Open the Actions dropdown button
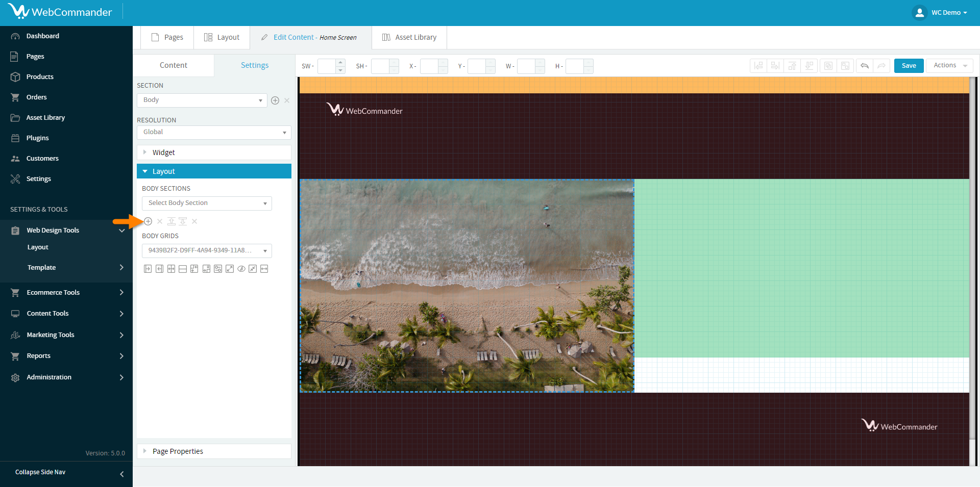 click(x=949, y=66)
